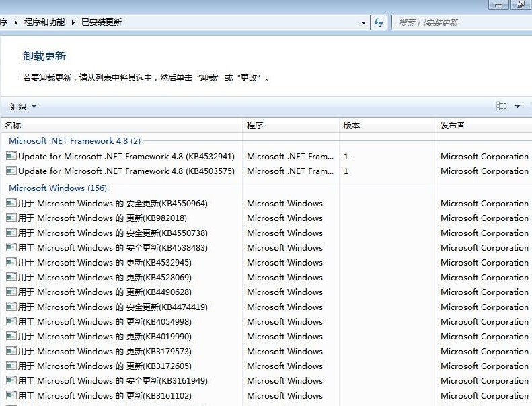Click the icon beside update KB3161102

(x=11, y=395)
